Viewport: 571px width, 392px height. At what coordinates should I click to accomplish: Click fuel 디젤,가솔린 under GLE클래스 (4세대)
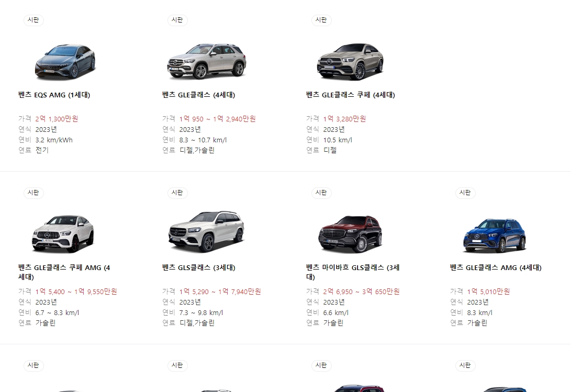pos(197,150)
